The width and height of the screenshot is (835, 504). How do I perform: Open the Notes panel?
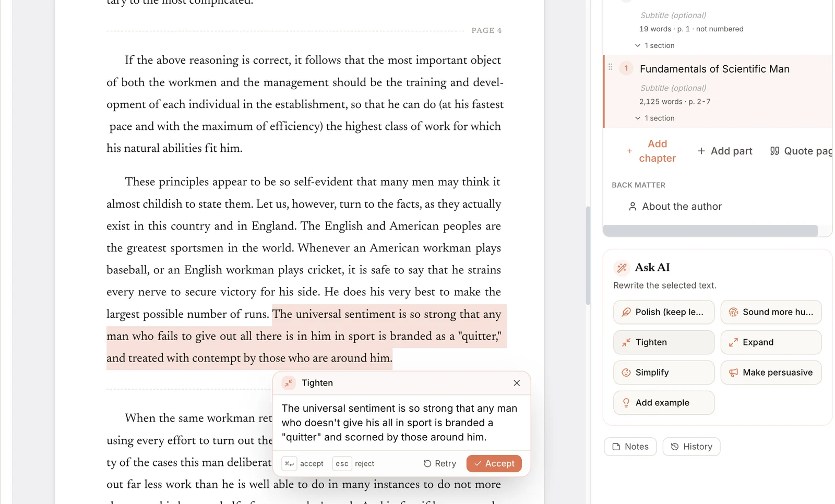coord(630,447)
